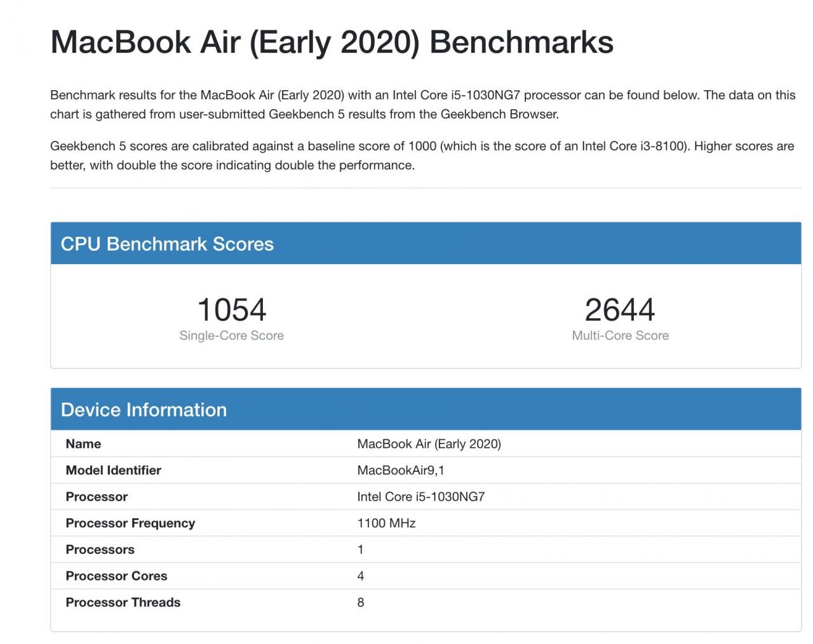Click the Processors row label
Screen dimensions: 813x644
[x=100, y=549]
